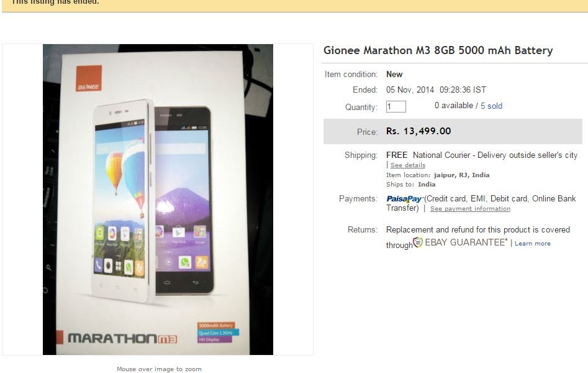Click the PaisaPay logo
Viewport: 588px width, 373px height.
[404, 199]
